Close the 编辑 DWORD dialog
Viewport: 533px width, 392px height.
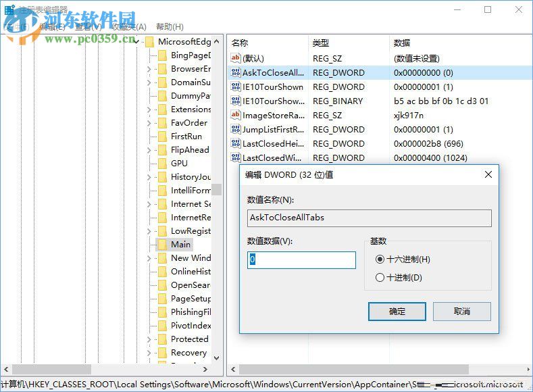(488, 174)
